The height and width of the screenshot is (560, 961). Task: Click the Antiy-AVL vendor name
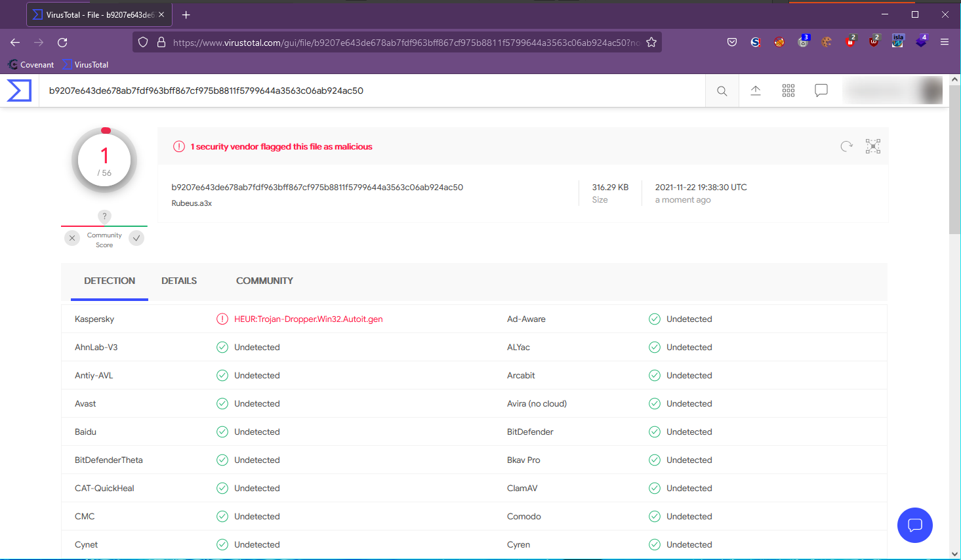tap(94, 376)
